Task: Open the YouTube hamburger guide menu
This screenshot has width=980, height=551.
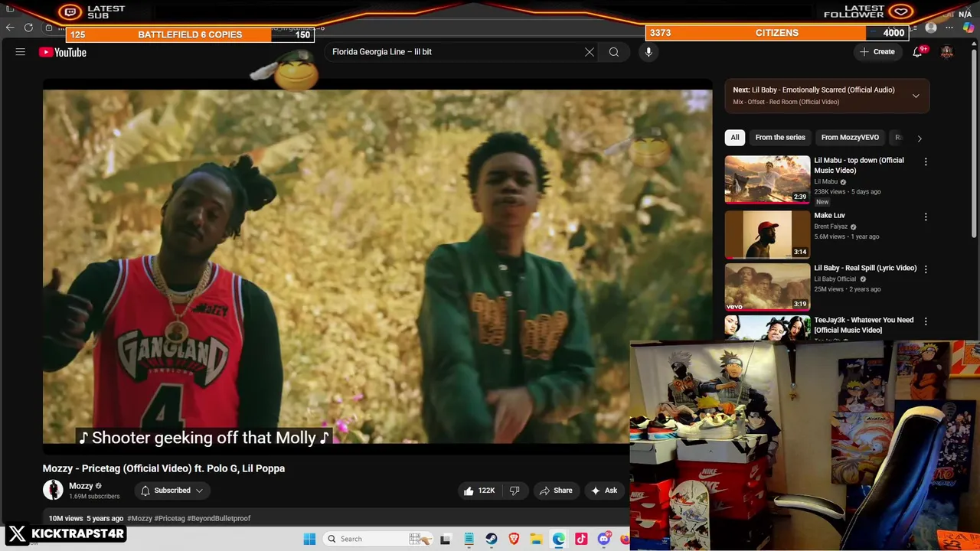Action: click(x=21, y=52)
